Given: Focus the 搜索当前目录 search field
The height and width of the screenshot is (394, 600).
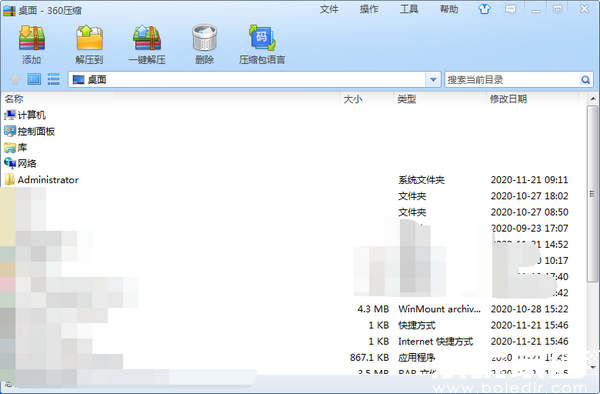Looking at the screenshot, I should tap(512, 80).
